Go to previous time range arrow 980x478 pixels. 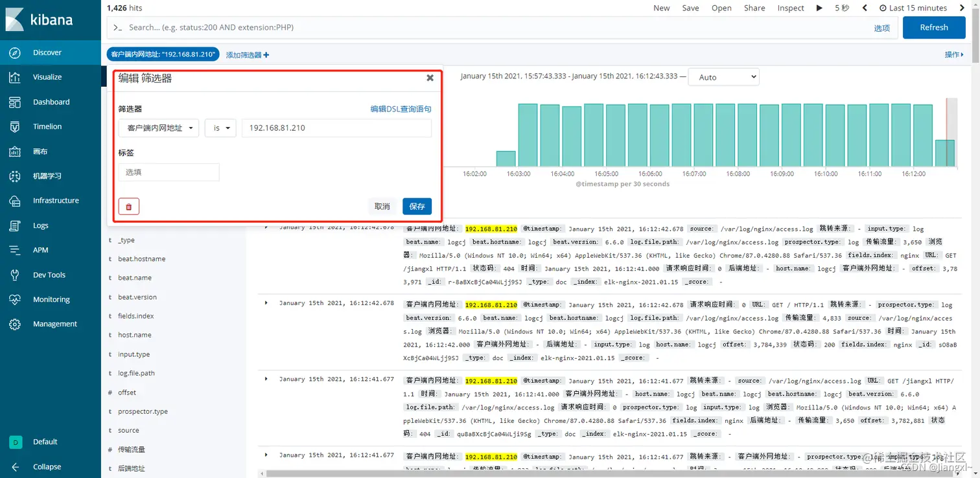click(865, 8)
